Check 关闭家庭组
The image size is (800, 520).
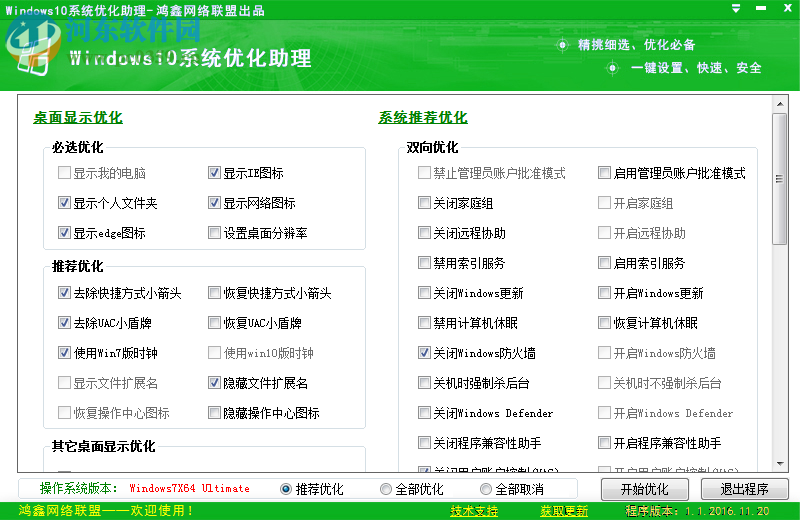(x=424, y=203)
